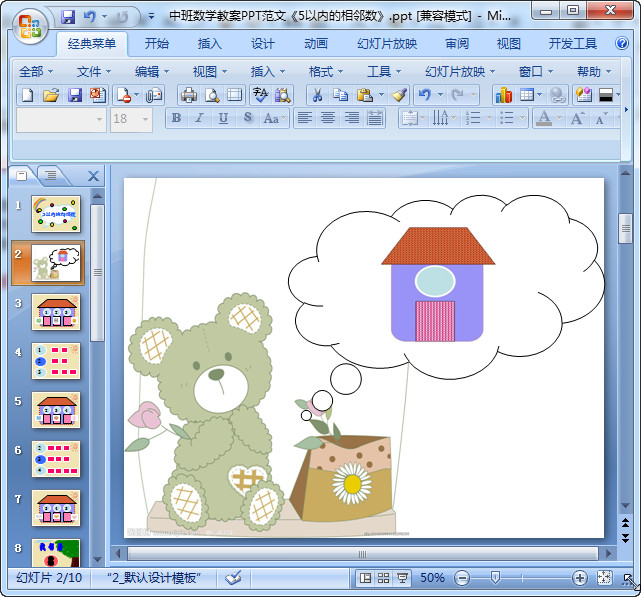Viewport: 641px width, 597px height.
Task: Open 开始 ribbon tab
Action: click(157, 43)
